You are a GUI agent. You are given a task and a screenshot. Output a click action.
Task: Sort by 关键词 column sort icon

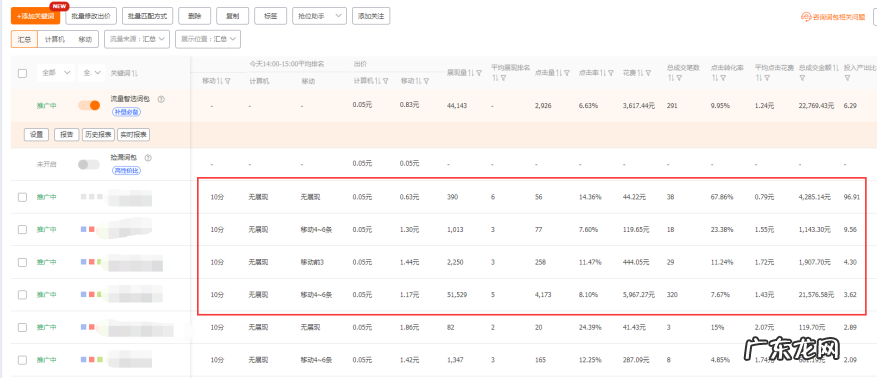pyautogui.click(x=136, y=73)
